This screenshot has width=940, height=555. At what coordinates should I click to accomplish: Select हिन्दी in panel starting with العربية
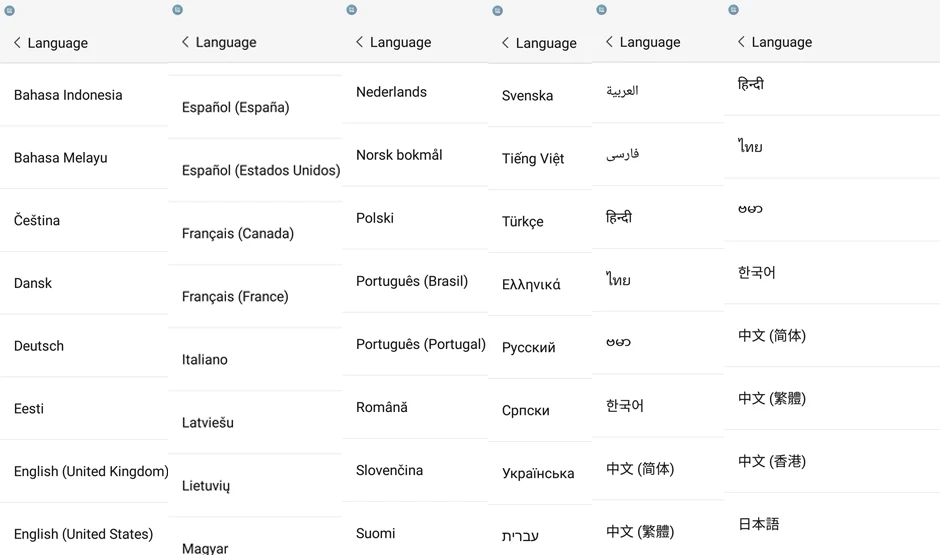[658, 217]
